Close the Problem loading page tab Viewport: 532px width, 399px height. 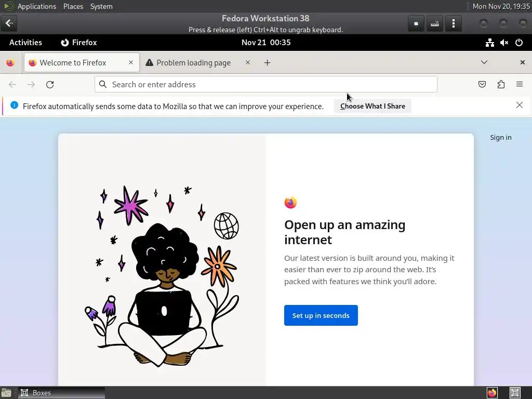[x=248, y=62]
